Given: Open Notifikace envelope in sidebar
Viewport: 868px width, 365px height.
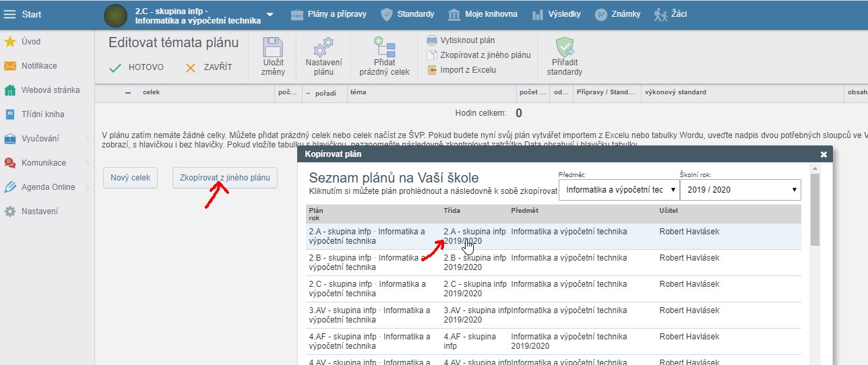Looking at the screenshot, I should [x=10, y=66].
